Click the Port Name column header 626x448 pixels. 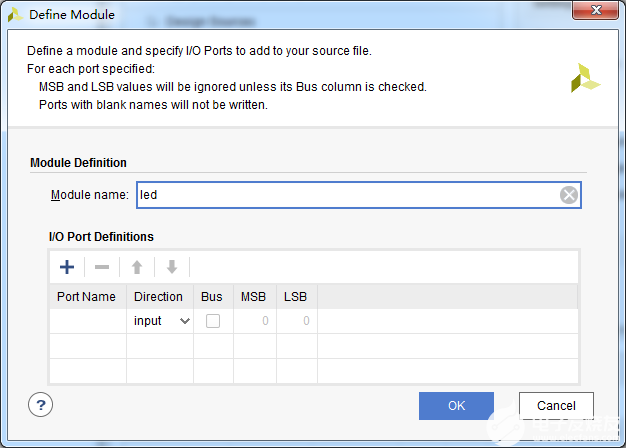pyautogui.click(x=87, y=297)
